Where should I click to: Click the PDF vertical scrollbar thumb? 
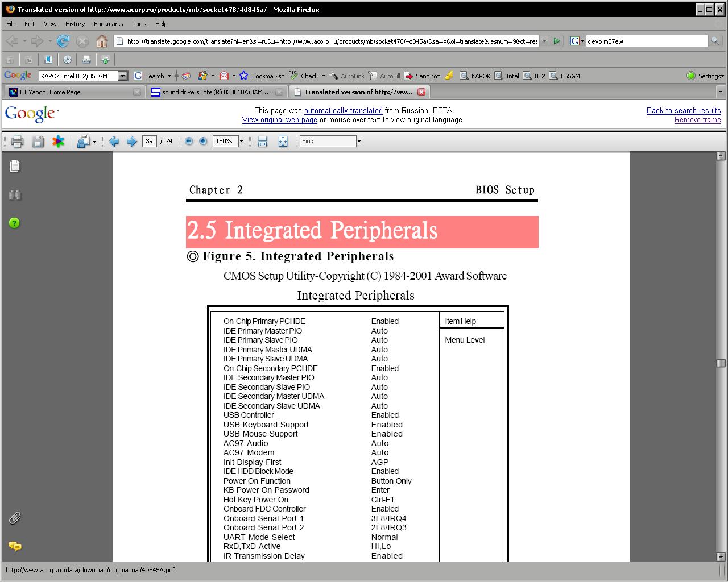[721, 363]
